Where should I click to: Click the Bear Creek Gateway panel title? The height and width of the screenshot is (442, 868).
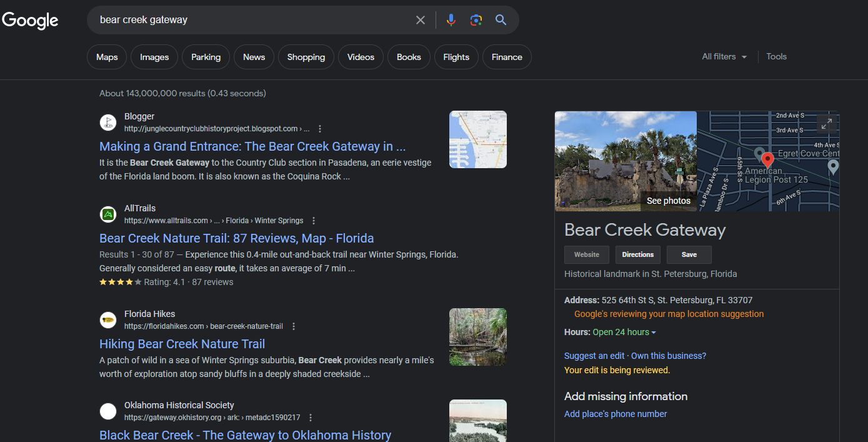[x=645, y=229]
